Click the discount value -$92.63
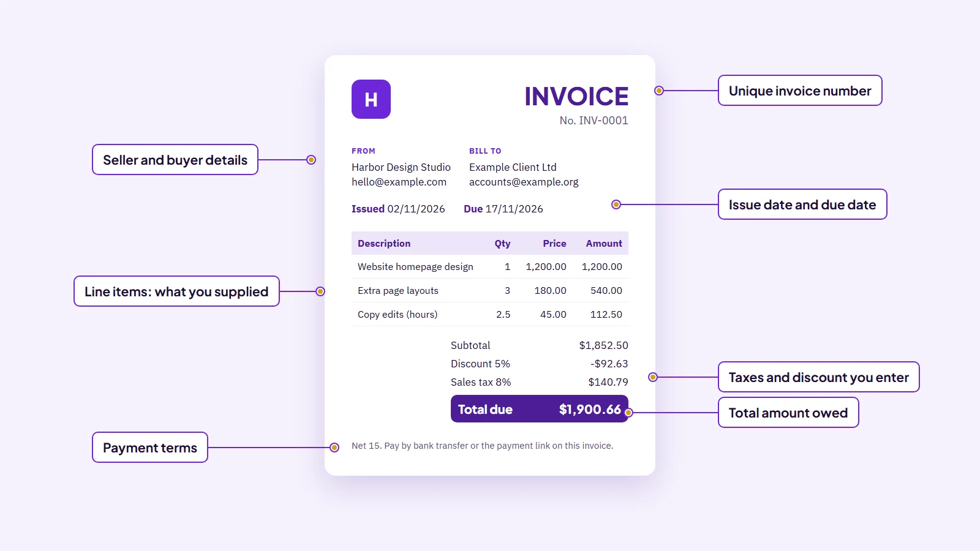Viewport: 980px width, 551px height. (x=609, y=364)
